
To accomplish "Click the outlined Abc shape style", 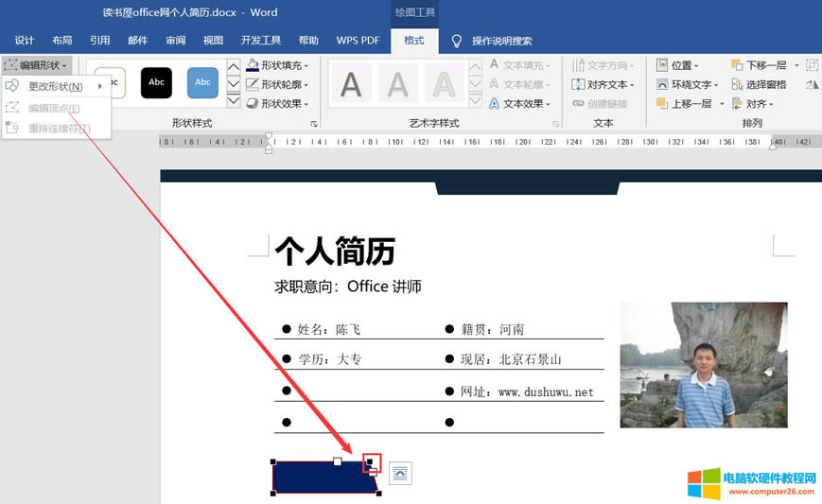I will point(111,82).
